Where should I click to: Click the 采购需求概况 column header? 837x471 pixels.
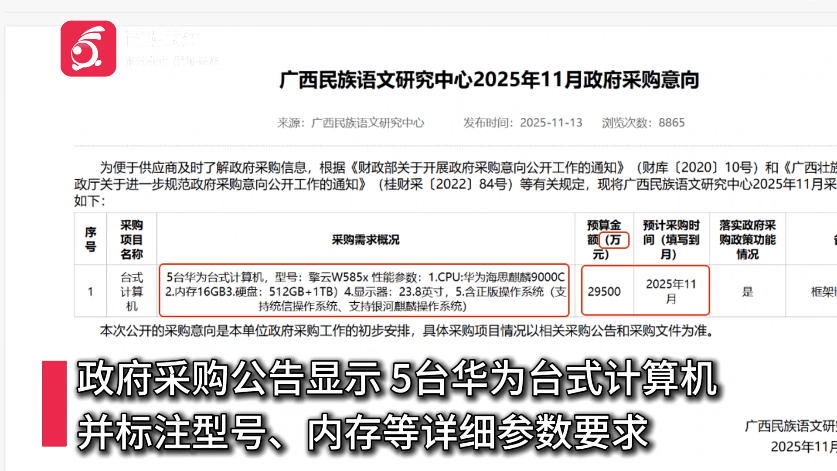coord(366,239)
